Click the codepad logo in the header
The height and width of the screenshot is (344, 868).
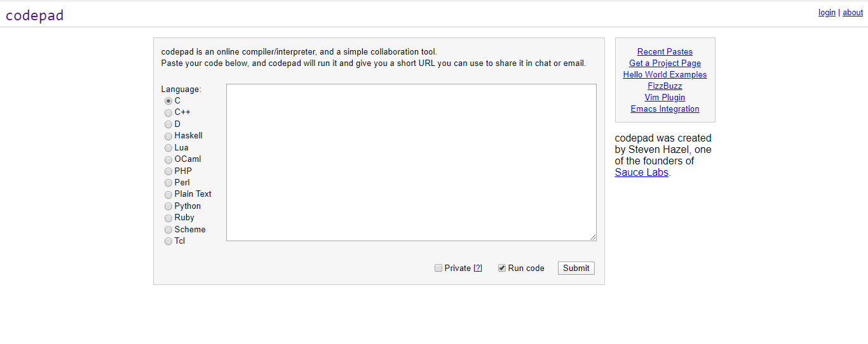pos(35,15)
